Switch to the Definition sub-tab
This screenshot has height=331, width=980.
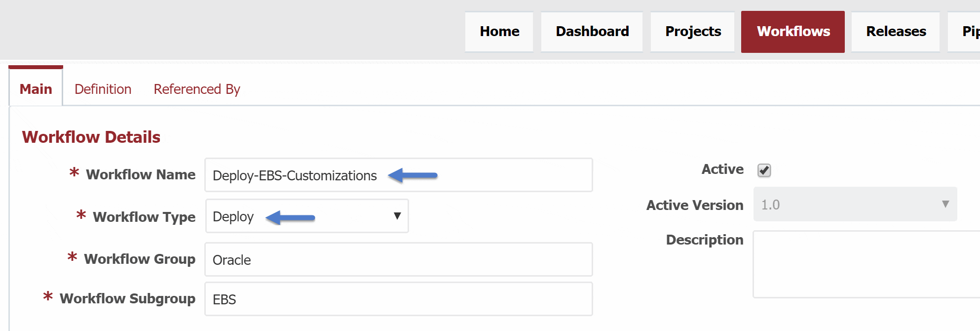click(x=103, y=89)
